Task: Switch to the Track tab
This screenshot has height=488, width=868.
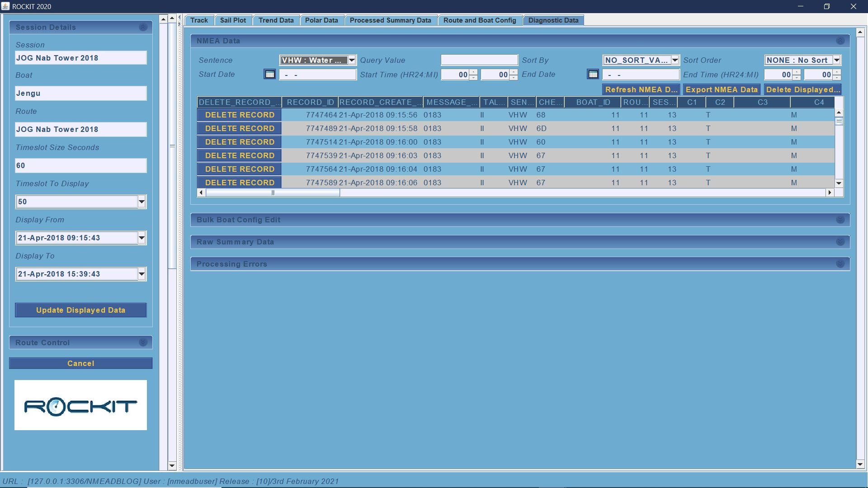Action: click(199, 20)
